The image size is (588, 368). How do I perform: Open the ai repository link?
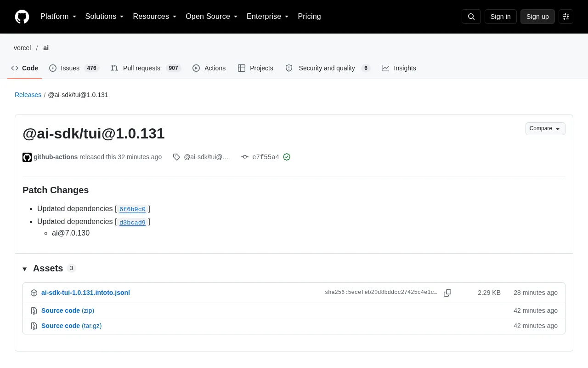pyautogui.click(x=46, y=48)
